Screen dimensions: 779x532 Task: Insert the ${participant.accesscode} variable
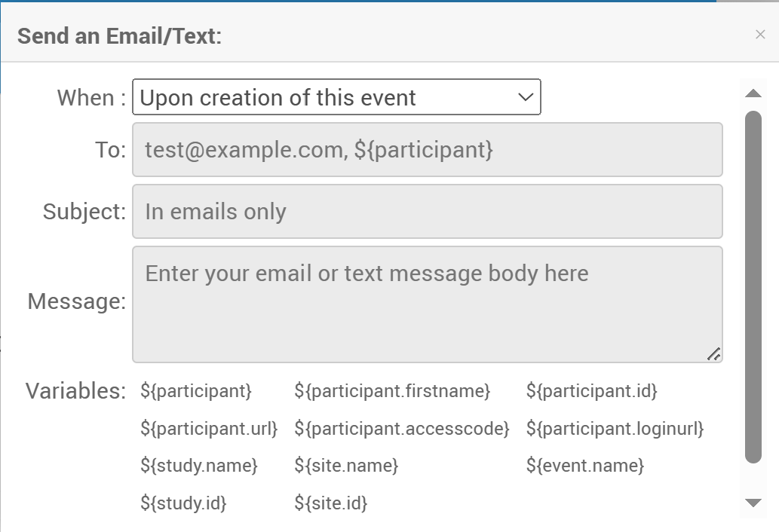click(402, 429)
